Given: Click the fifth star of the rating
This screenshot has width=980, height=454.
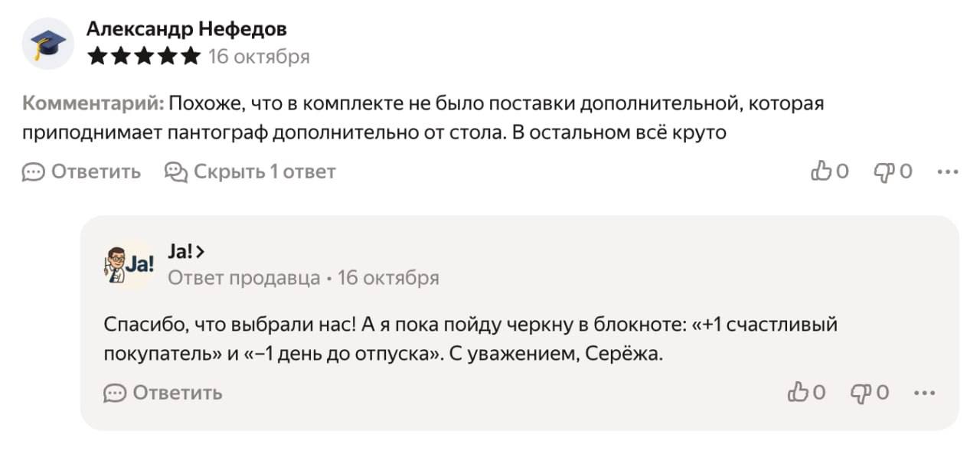Looking at the screenshot, I should [191, 57].
